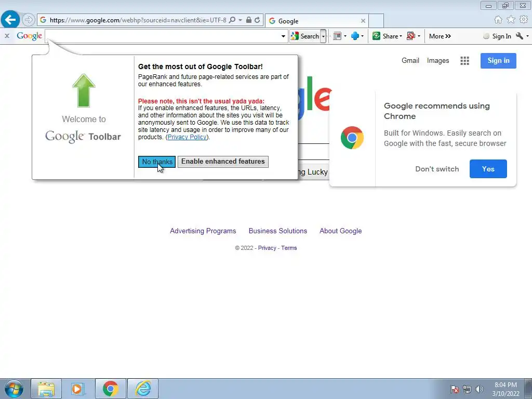This screenshot has height=399, width=532.
Task: Click inside the Google Toolbar search box
Action: (162, 36)
